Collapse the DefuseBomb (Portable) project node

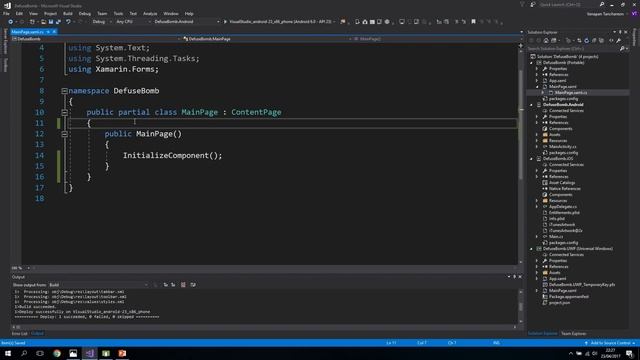point(532,63)
